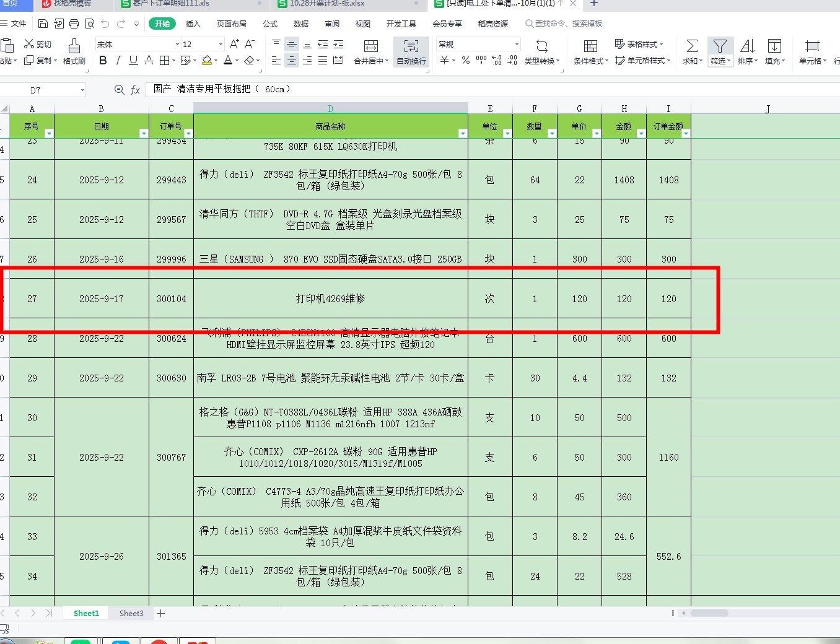
Task: Toggle Wrap Text (自动换行) button
Action: (x=411, y=51)
